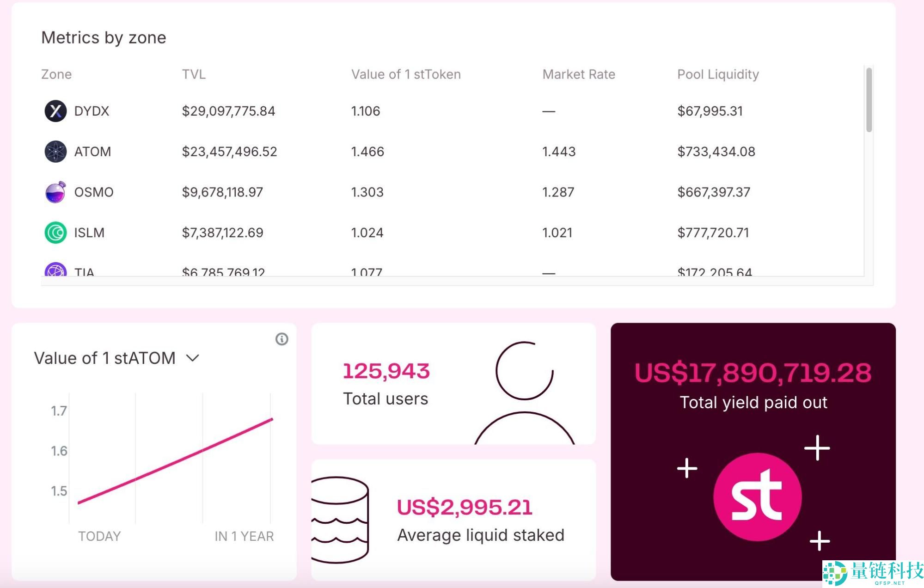Click the DYDX TVL amount
The width and height of the screenshot is (924, 588).
click(x=228, y=111)
